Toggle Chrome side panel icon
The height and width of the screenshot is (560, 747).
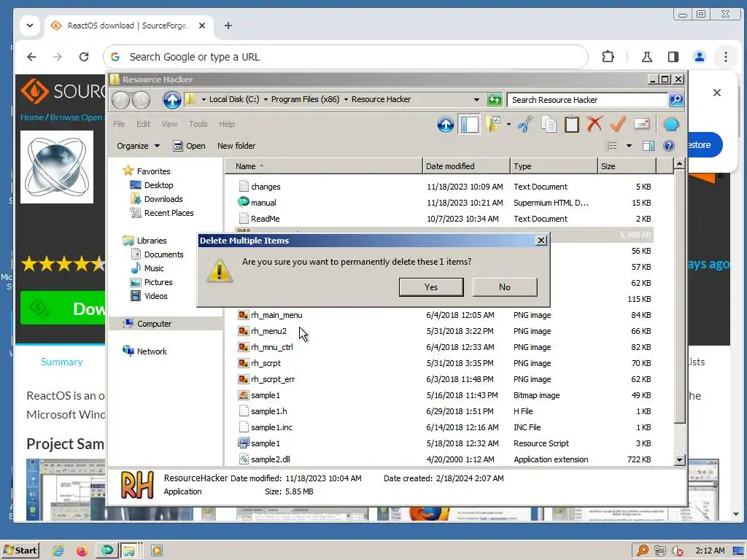click(x=673, y=57)
